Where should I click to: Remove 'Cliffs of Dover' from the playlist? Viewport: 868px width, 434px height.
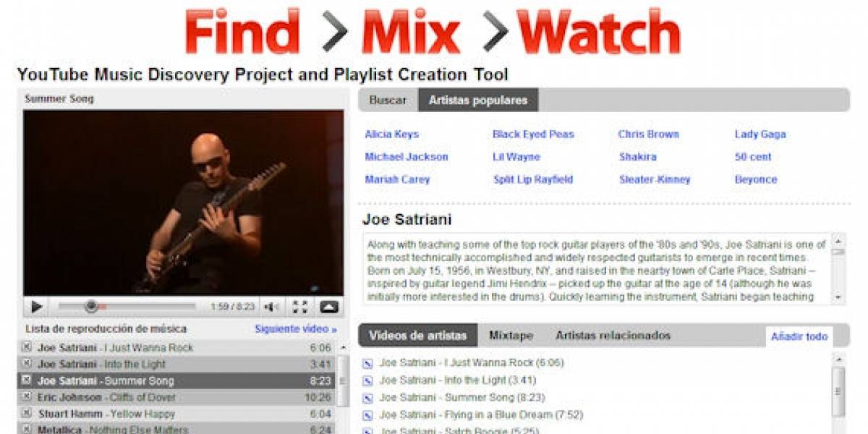pos(27,397)
